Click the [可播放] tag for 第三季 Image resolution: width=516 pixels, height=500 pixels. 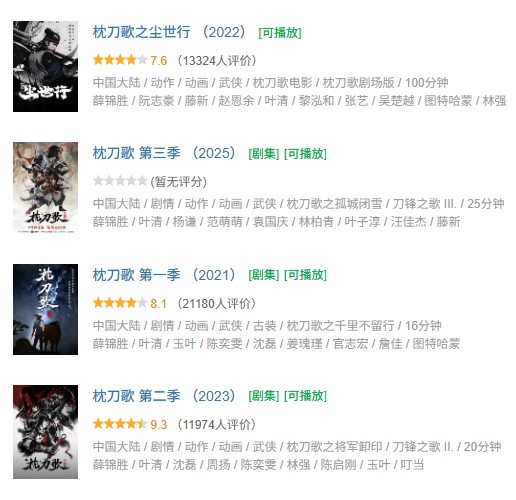(305, 154)
